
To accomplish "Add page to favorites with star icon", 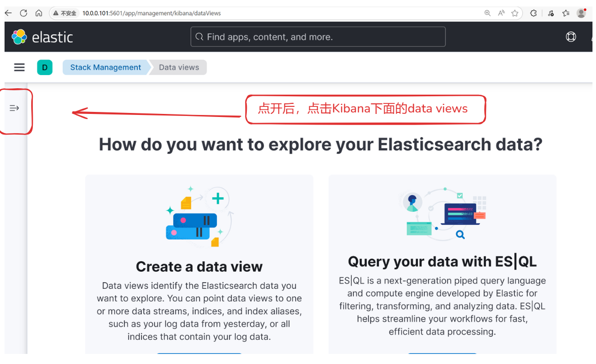I will [x=515, y=13].
